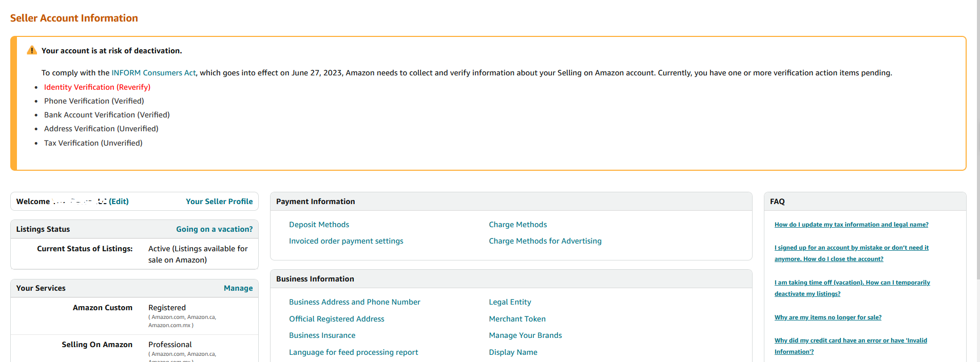This screenshot has height=362, width=980.
Task: Click 'Active (Listings available for sale on Amazon)' text
Action: coord(198,254)
